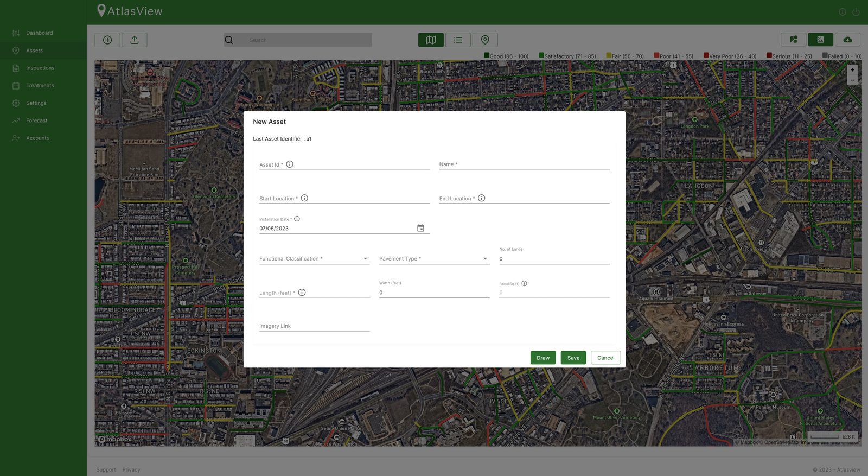
Task: Open the Support link in footer
Action: 106,469
